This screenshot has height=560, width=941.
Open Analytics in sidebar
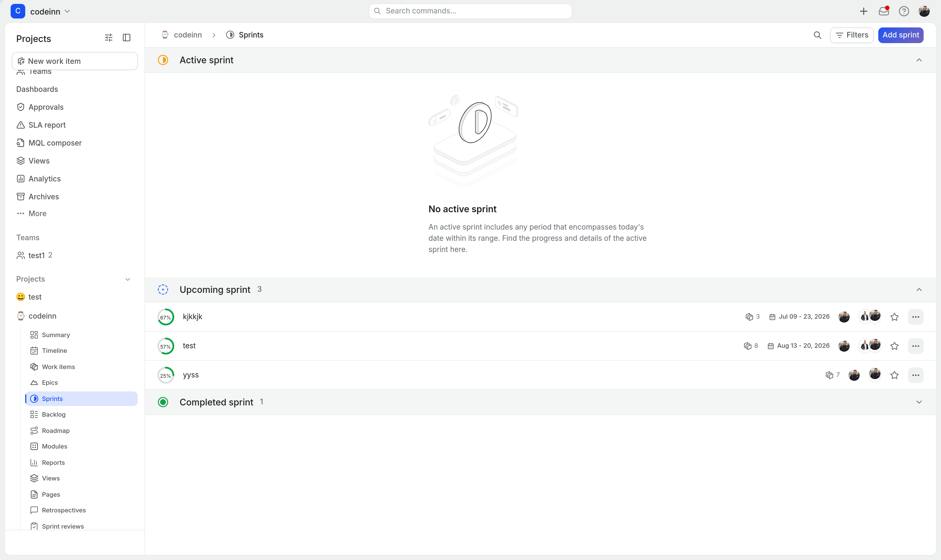(x=38, y=179)
